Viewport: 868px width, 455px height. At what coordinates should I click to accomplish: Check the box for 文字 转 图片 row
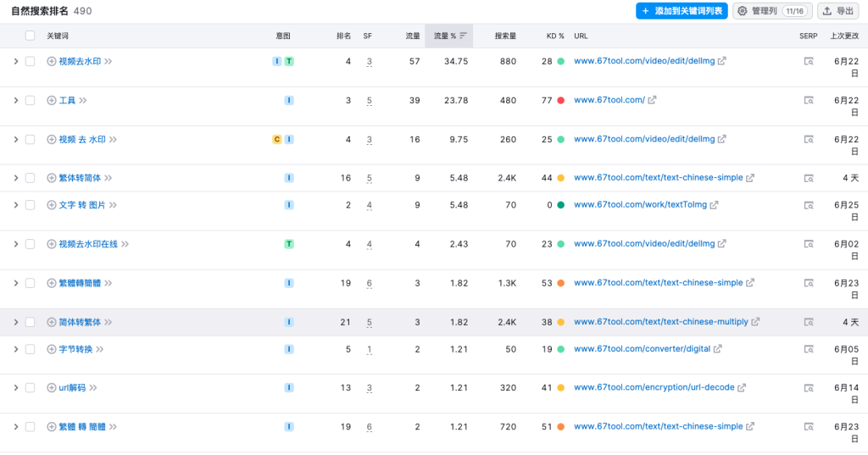(x=30, y=205)
